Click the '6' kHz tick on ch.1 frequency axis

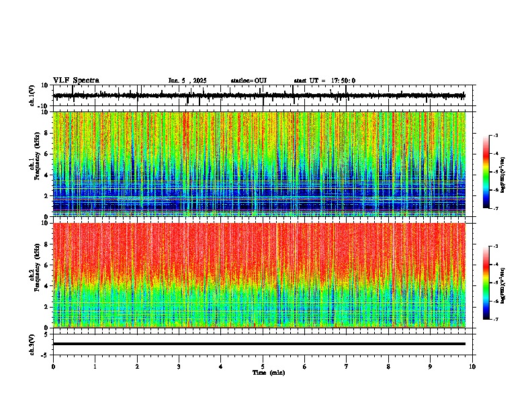pos(46,154)
